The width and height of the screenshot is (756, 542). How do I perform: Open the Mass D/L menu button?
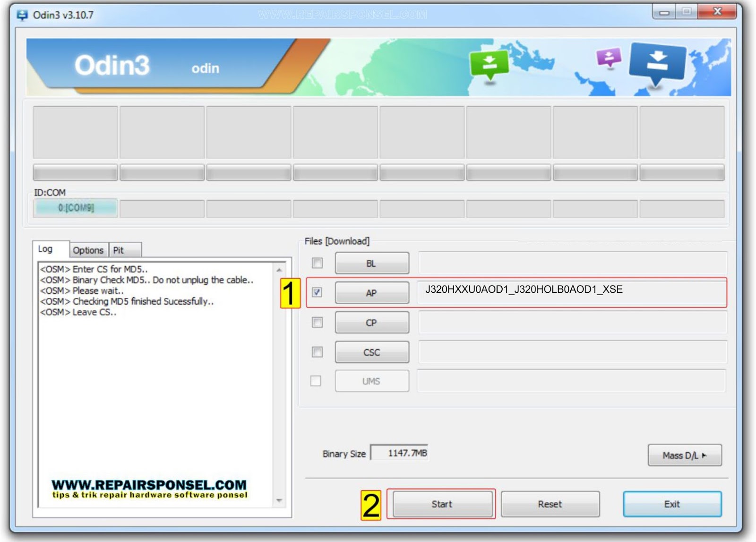pyautogui.click(x=685, y=455)
